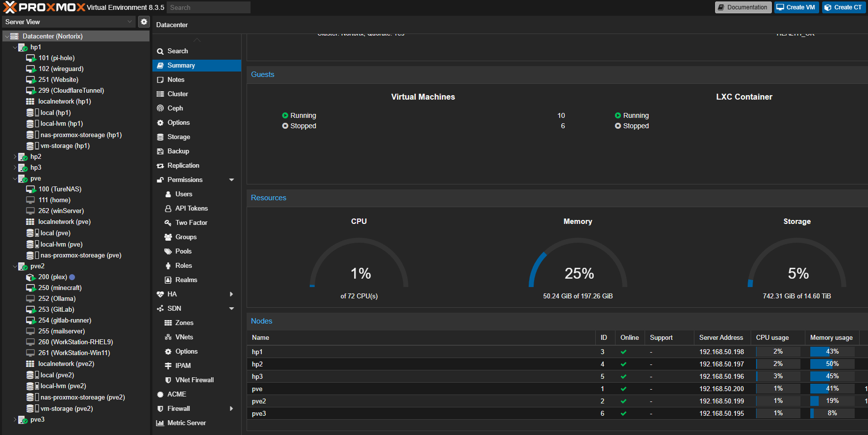Click the stopped VM 111 (home) icon
868x435 pixels.
[x=31, y=200]
